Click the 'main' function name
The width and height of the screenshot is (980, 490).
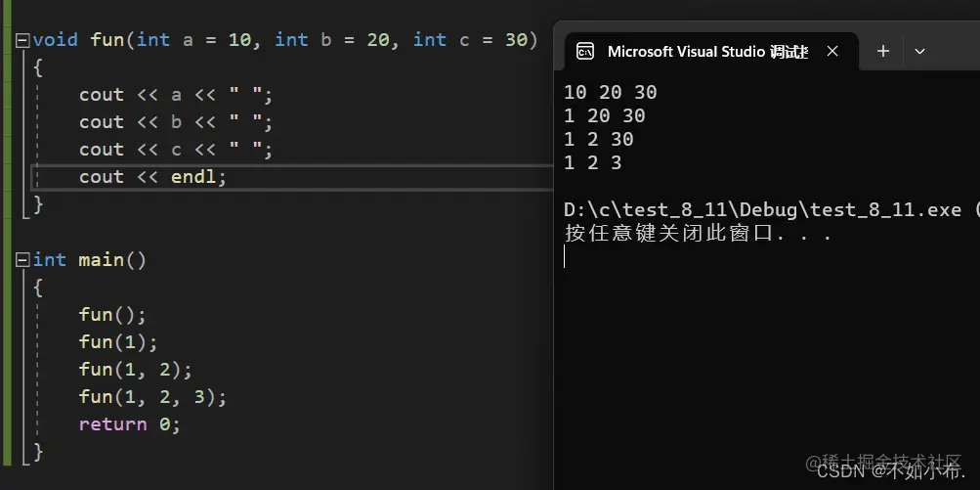pyautogui.click(x=102, y=260)
